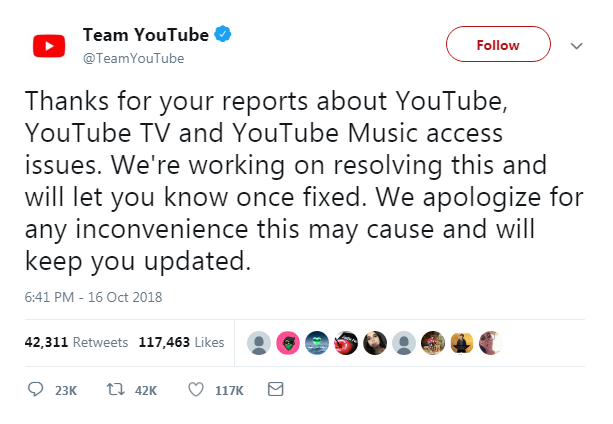This screenshot has width=613, height=424.
Task: Click the 117K like count
Action: 229,390
